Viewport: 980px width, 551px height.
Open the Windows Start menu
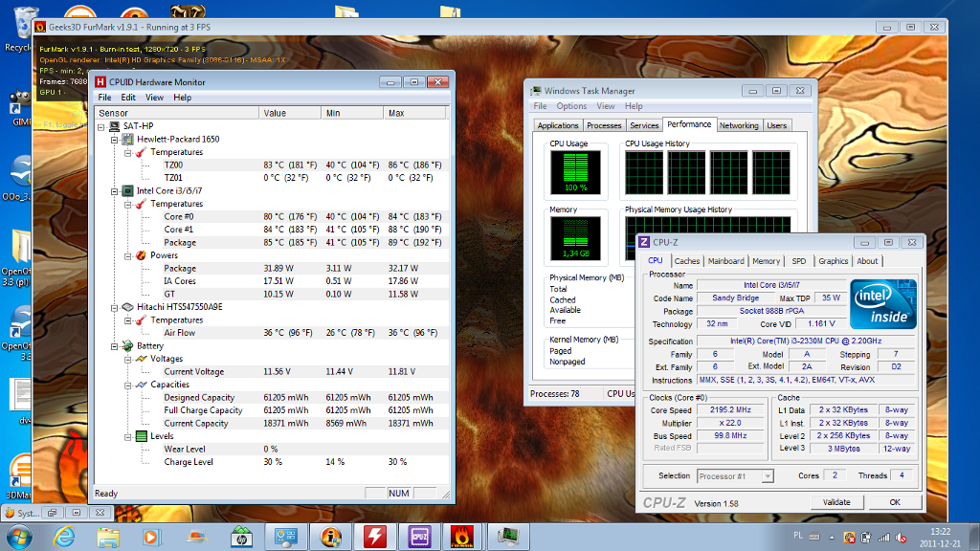pos(19,537)
